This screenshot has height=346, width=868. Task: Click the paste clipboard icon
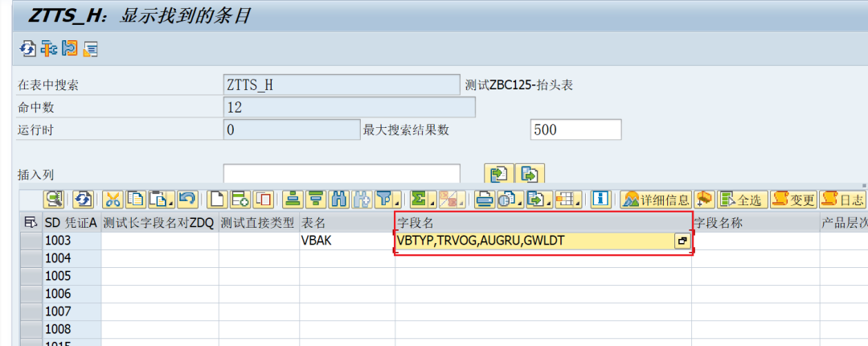coord(158,200)
